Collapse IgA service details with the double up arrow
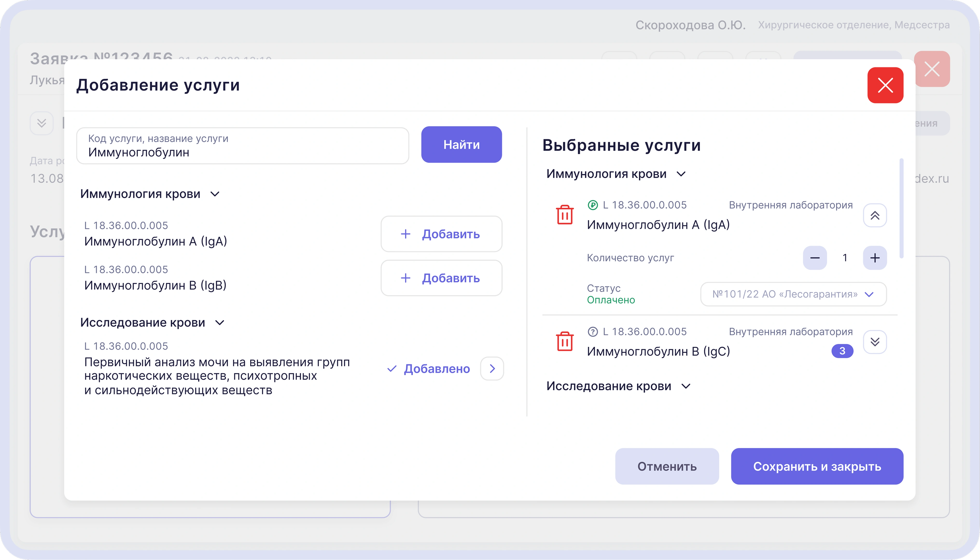This screenshot has width=980, height=560. click(x=875, y=215)
